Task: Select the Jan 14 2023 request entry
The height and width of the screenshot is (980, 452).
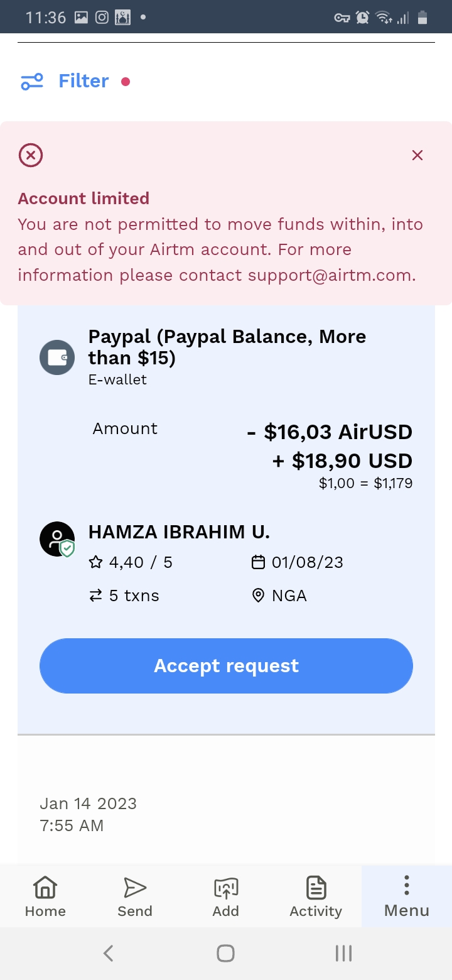Action: pos(226,814)
